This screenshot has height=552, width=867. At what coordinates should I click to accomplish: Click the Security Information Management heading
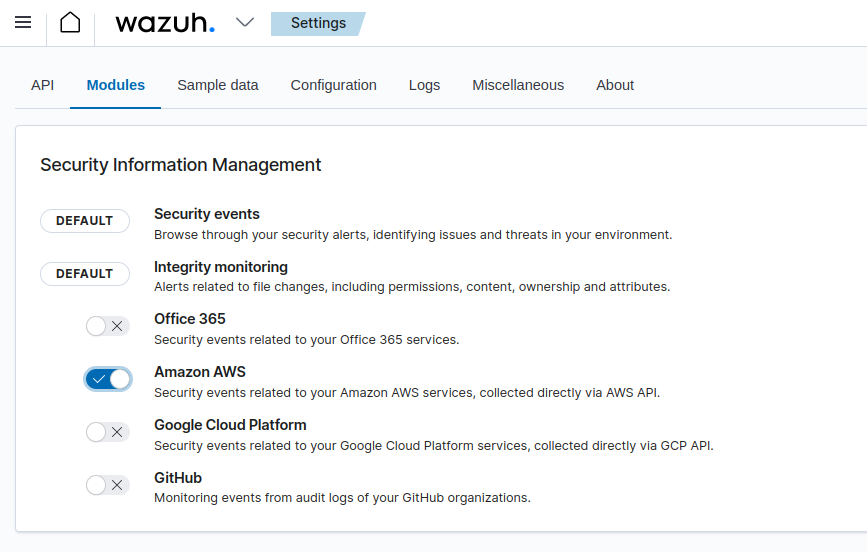[x=180, y=165]
